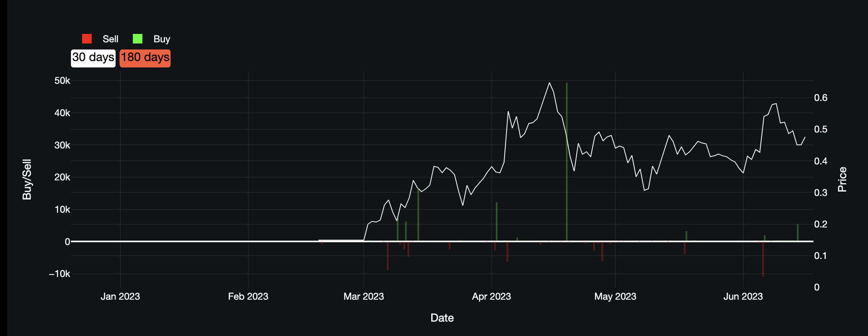The width and height of the screenshot is (868, 336).
Task: Click the −10k tick on Buy/Sell axis
Action: (x=59, y=274)
